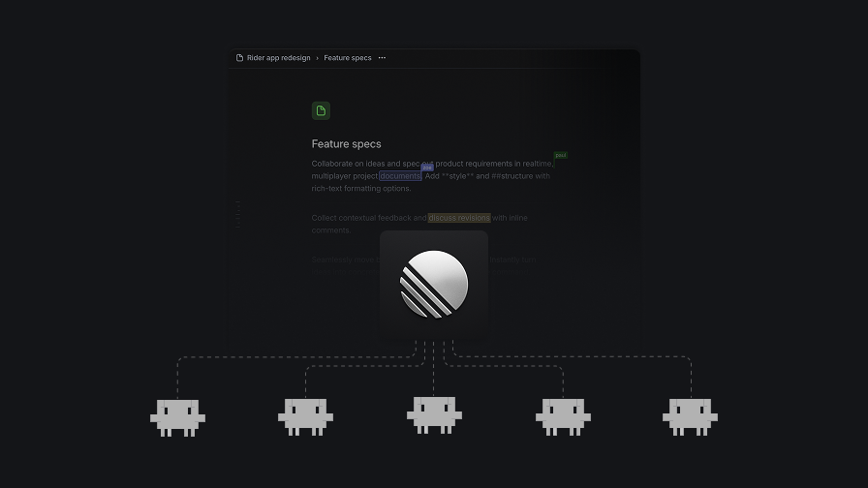The width and height of the screenshot is (868, 488).
Task: Select the leftmost pixel agent icon
Action: pos(177,417)
